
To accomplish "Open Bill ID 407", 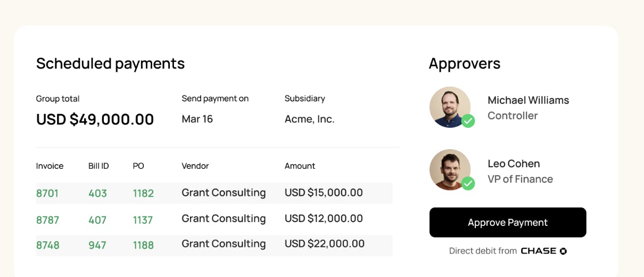I will [97, 220].
